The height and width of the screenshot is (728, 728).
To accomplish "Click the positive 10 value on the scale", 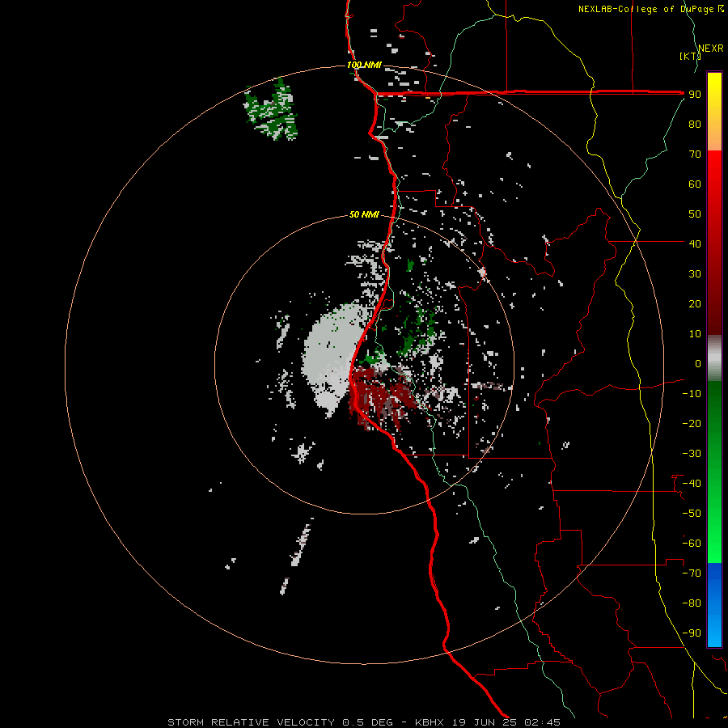I will (695, 334).
